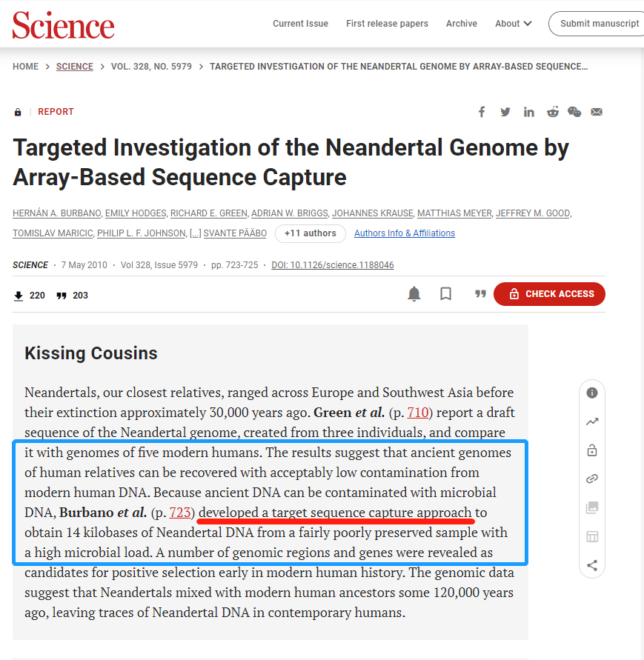The image size is (644, 660).
Task: Click the bell alert icon
Action: (x=414, y=294)
